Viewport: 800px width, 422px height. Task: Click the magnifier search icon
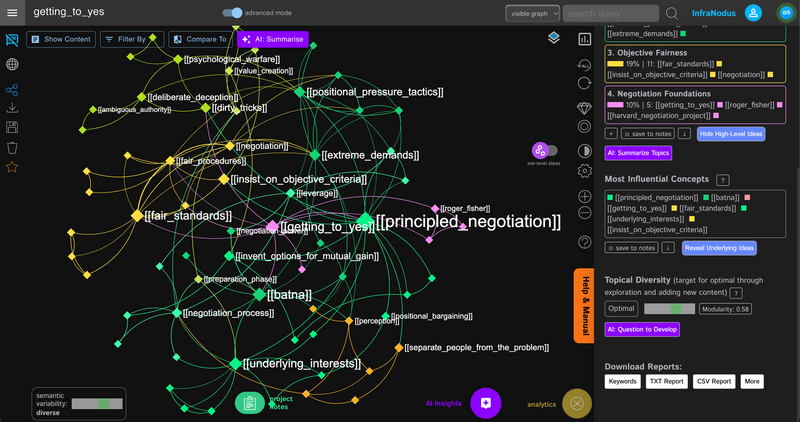pyautogui.click(x=672, y=13)
